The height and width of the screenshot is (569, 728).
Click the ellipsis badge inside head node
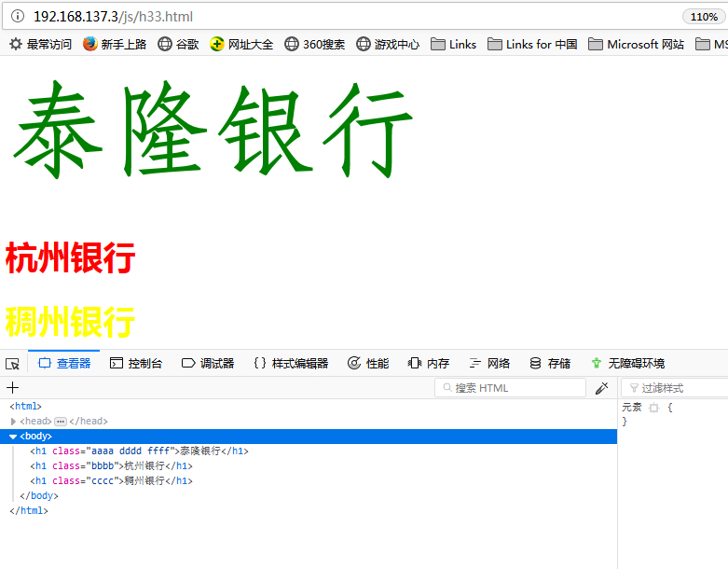point(61,422)
